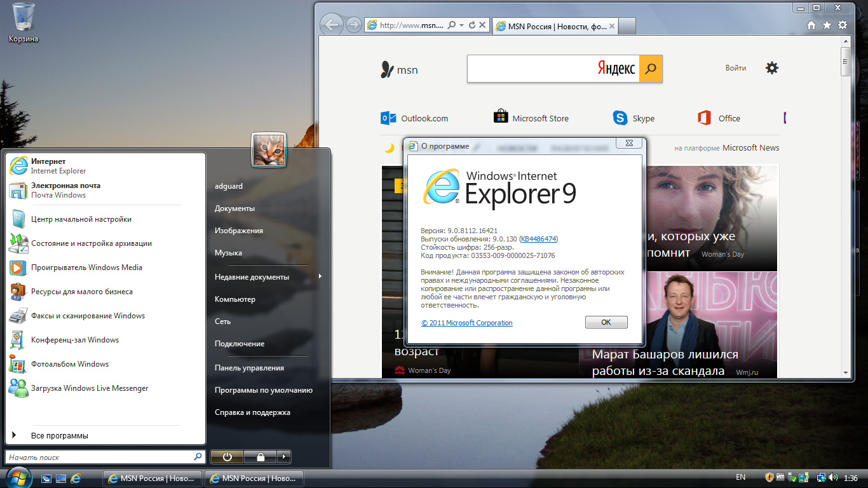The height and width of the screenshot is (488, 868).
Task: Click the © 2011 Microsoft Corporation link
Action: [x=467, y=323]
